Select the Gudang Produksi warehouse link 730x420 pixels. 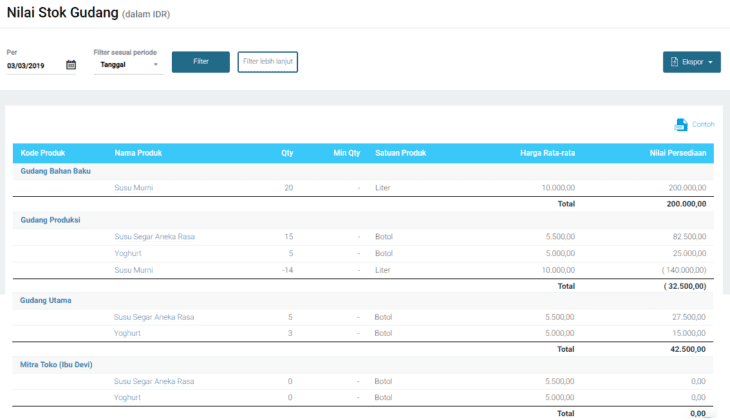(50, 220)
